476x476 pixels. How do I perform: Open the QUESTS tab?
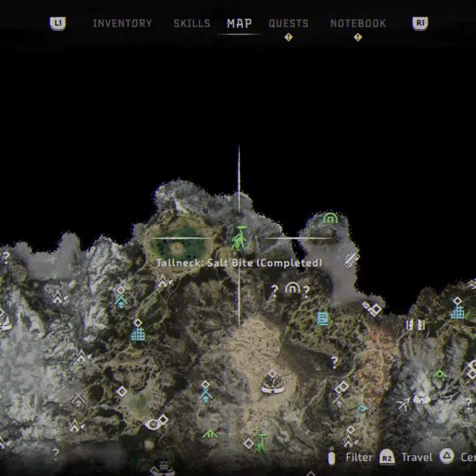(x=288, y=23)
